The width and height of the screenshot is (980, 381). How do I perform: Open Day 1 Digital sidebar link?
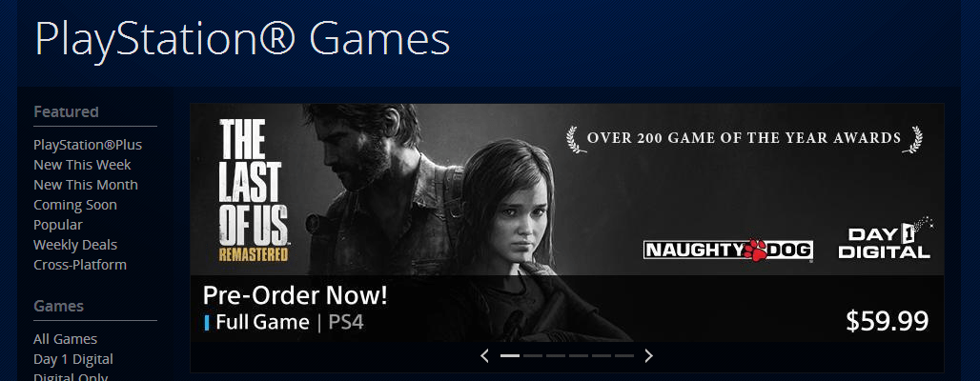tap(73, 359)
